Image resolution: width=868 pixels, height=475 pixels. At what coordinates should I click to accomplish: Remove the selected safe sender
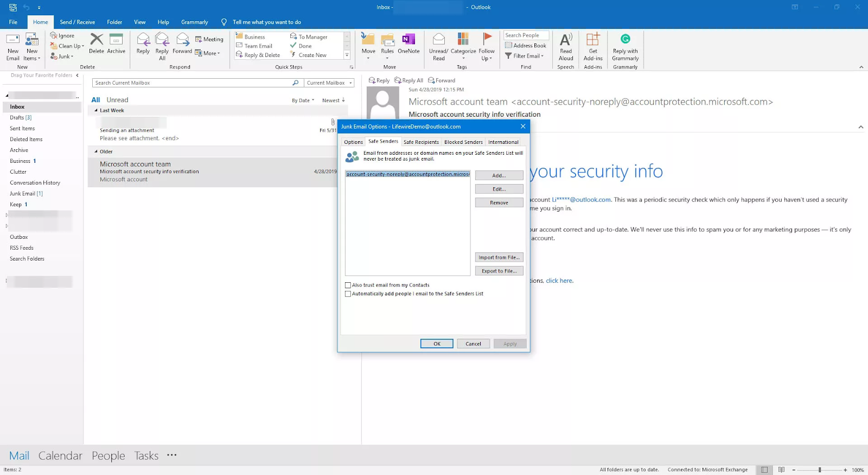coord(499,202)
